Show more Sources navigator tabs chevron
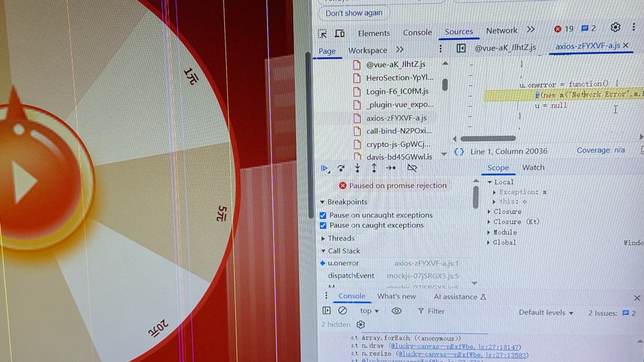Viewport: 644px width, 362px height. coord(399,49)
